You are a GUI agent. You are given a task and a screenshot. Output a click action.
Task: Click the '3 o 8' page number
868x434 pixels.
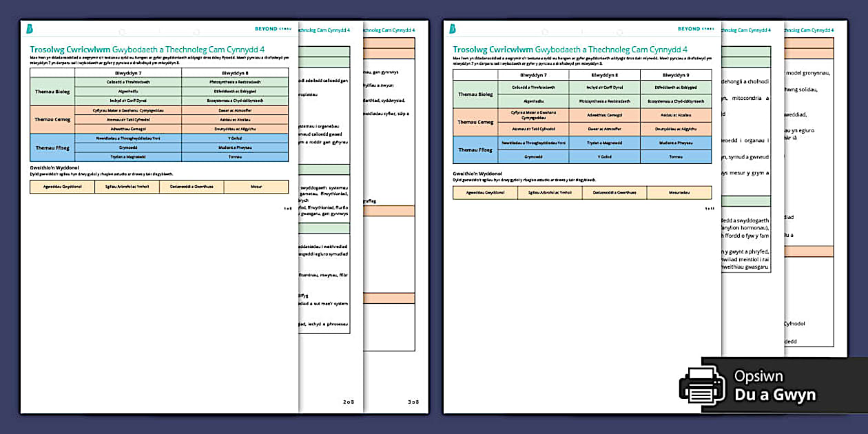[x=413, y=402]
